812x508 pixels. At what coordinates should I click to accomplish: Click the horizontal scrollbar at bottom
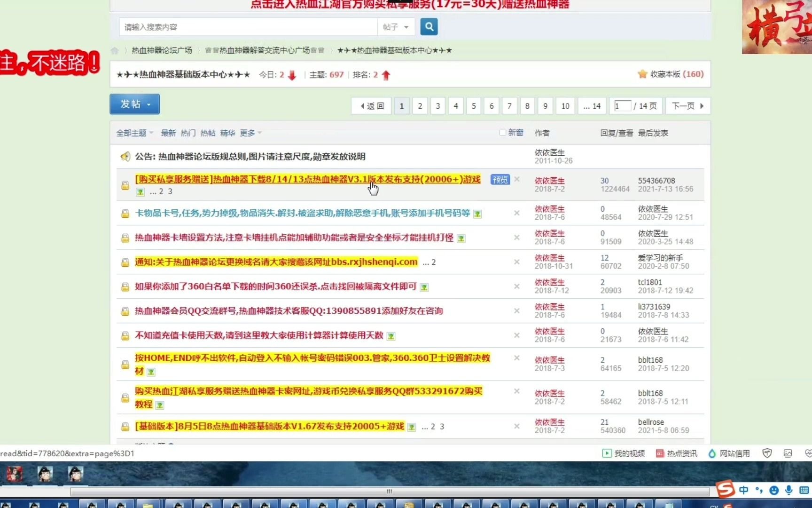pos(390,492)
